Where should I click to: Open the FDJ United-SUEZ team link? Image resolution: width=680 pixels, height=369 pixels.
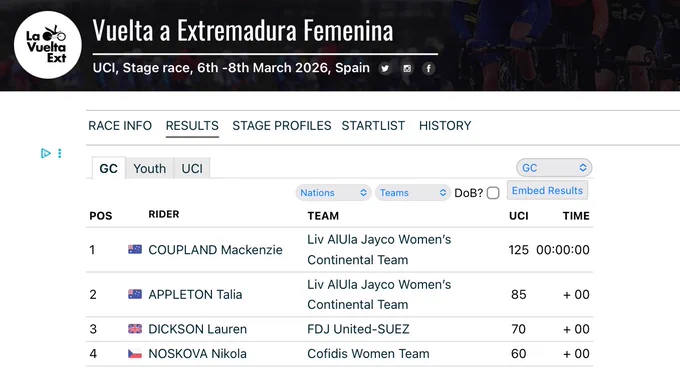tap(358, 329)
